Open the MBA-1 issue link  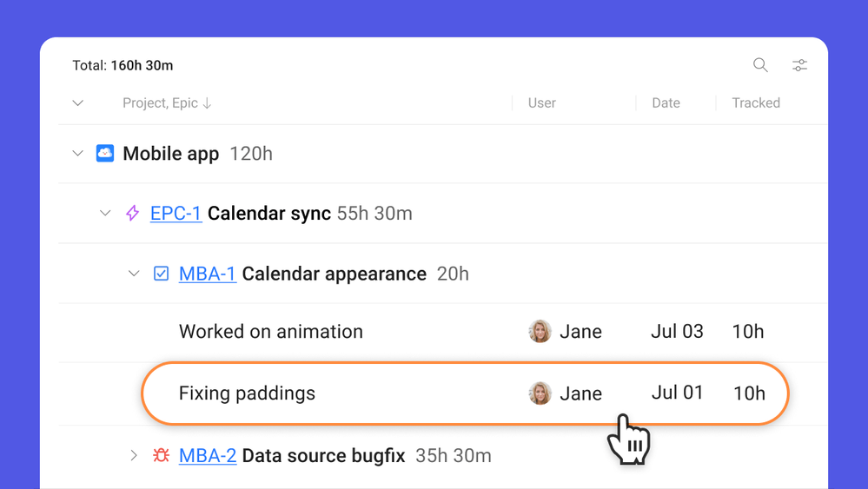click(207, 274)
